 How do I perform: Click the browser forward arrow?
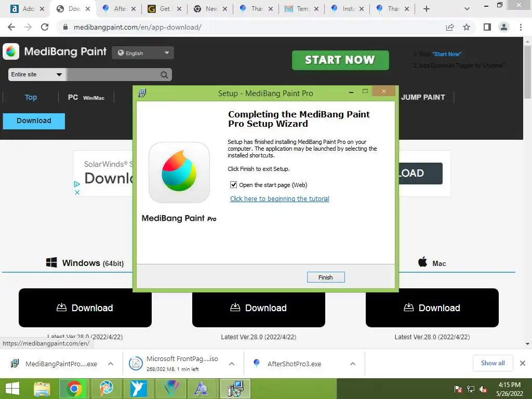click(28, 27)
